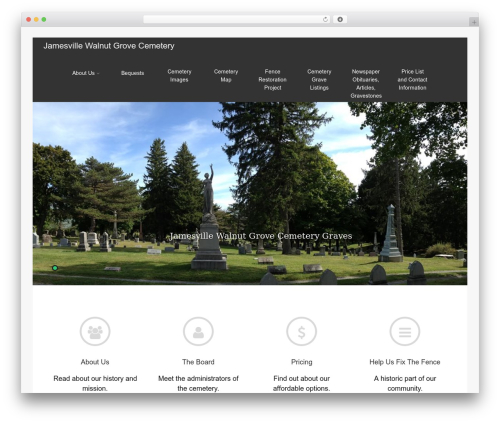Viewport: 500px width, 423px height.
Task: Click text 'Meet the administrators of the cemetery.'
Action: pyautogui.click(x=198, y=383)
